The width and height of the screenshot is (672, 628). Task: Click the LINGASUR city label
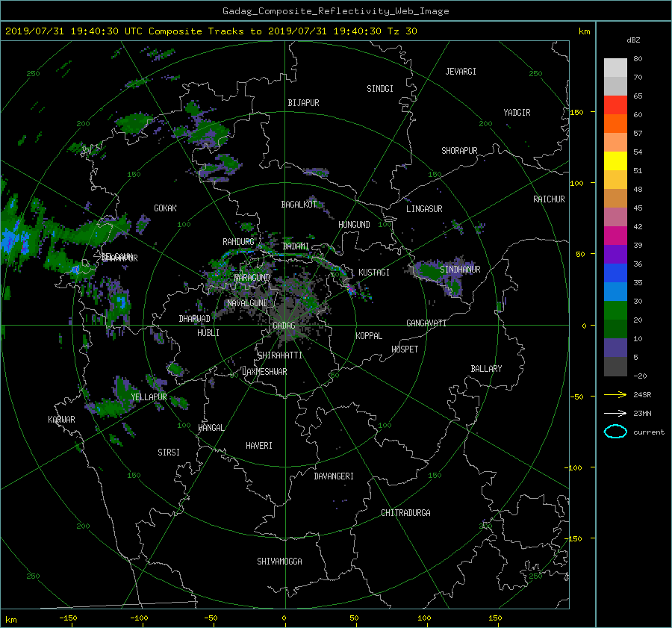click(x=424, y=209)
